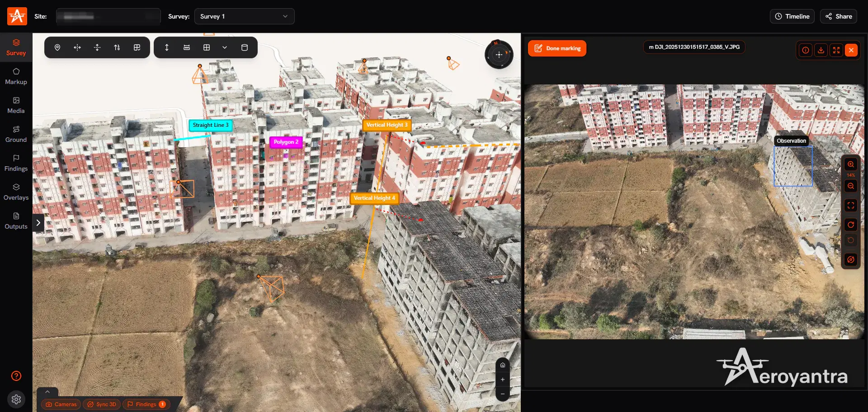Open the Findings sidebar section

tap(16, 163)
